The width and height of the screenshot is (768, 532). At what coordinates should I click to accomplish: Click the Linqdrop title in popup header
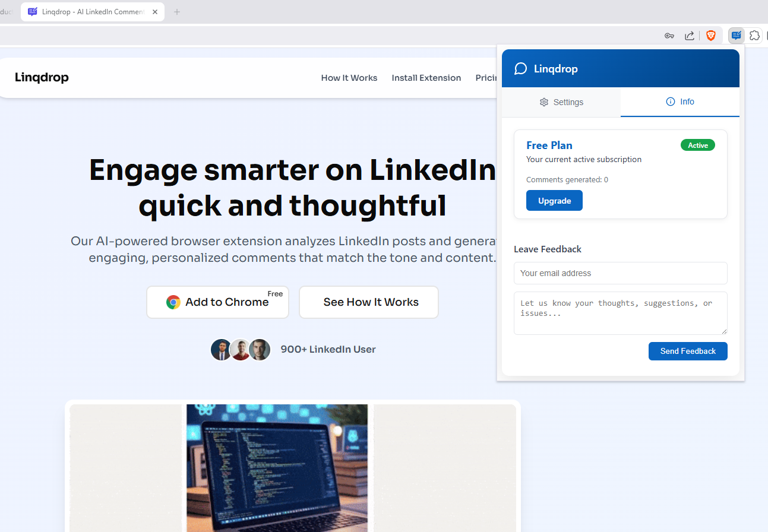[556, 69]
